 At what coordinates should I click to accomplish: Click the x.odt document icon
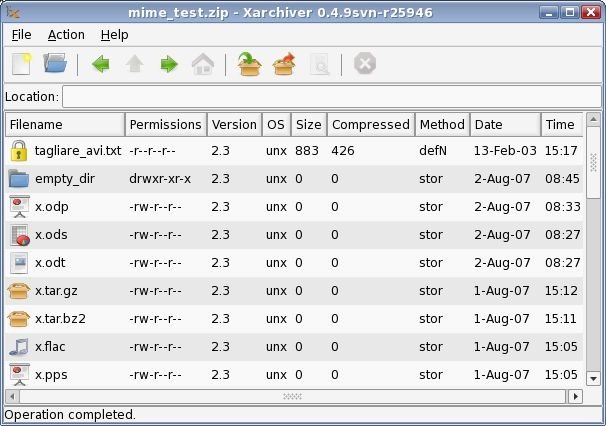tap(19, 263)
